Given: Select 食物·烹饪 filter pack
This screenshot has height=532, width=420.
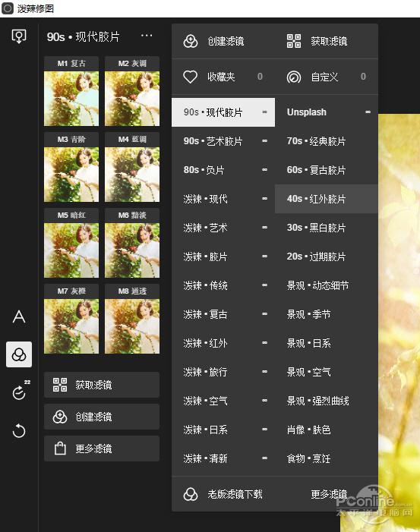Looking at the screenshot, I should pyautogui.click(x=327, y=458).
